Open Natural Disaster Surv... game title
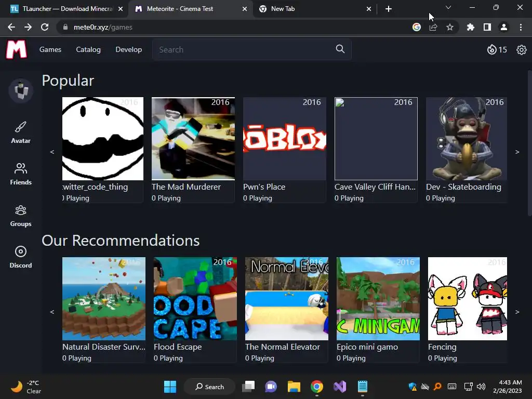The width and height of the screenshot is (532, 399). [x=104, y=347]
